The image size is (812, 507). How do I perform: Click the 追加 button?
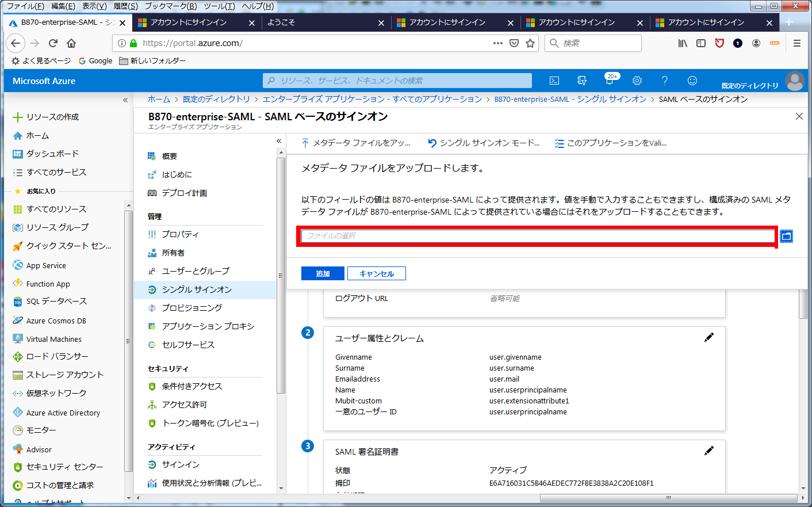(323, 273)
